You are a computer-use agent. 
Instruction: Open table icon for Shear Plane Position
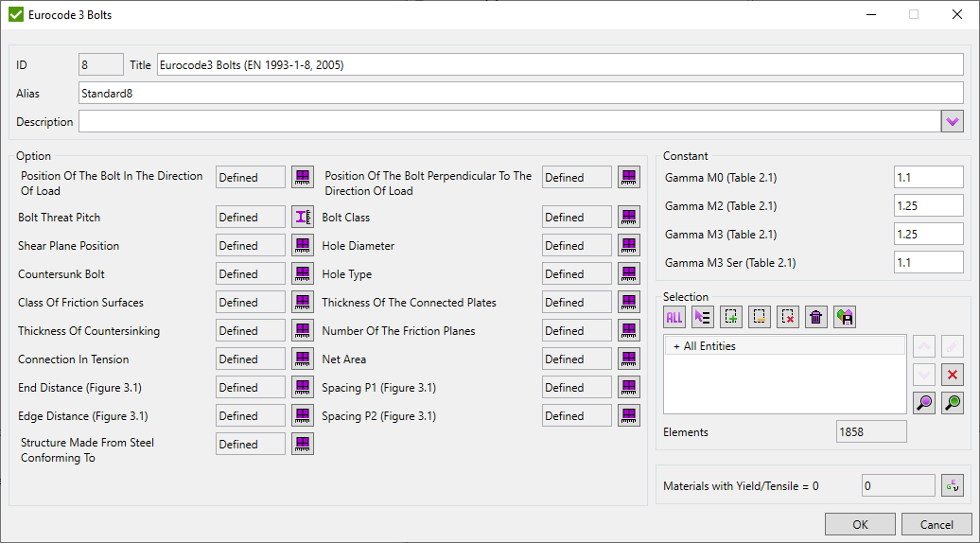(303, 246)
